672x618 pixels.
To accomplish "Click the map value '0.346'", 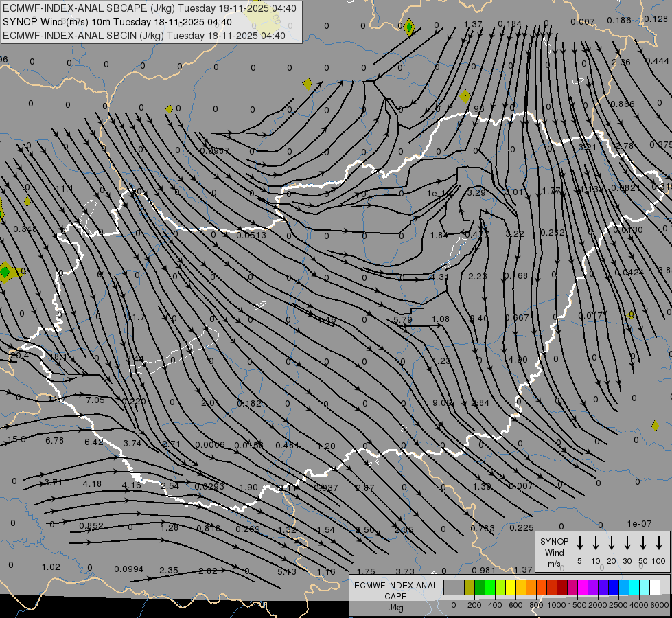I will (x=25, y=229).
